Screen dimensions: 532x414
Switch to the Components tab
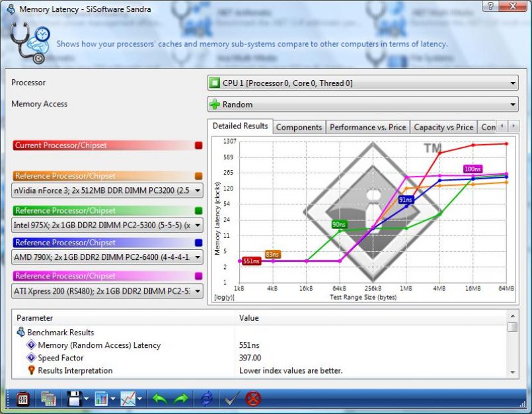[x=299, y=127]
